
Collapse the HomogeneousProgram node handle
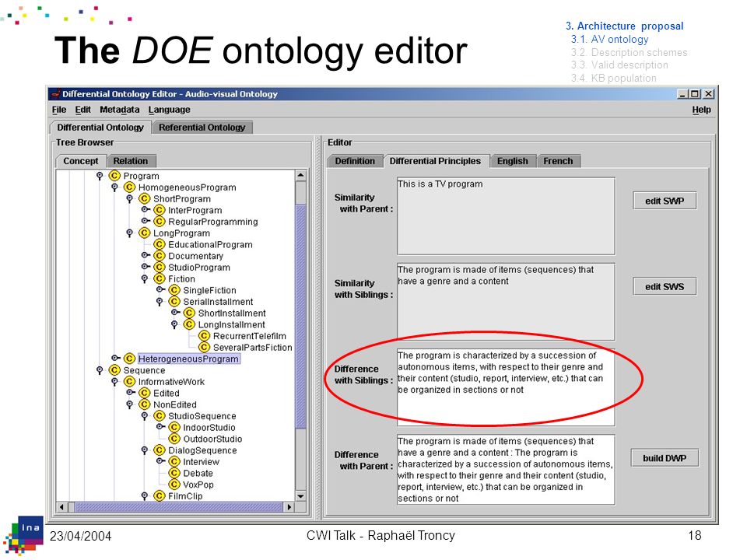tap(114, 187)
